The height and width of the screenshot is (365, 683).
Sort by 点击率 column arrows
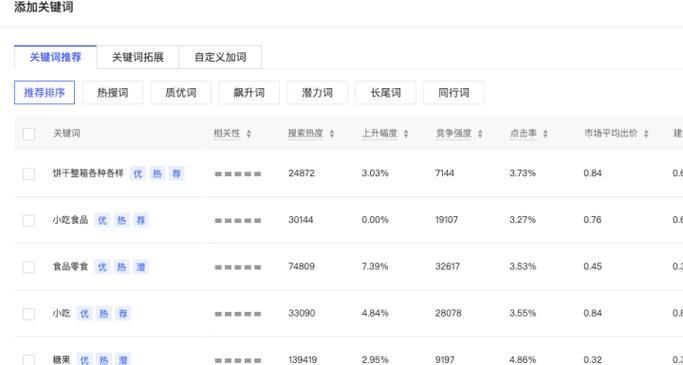tap(545, 134)
